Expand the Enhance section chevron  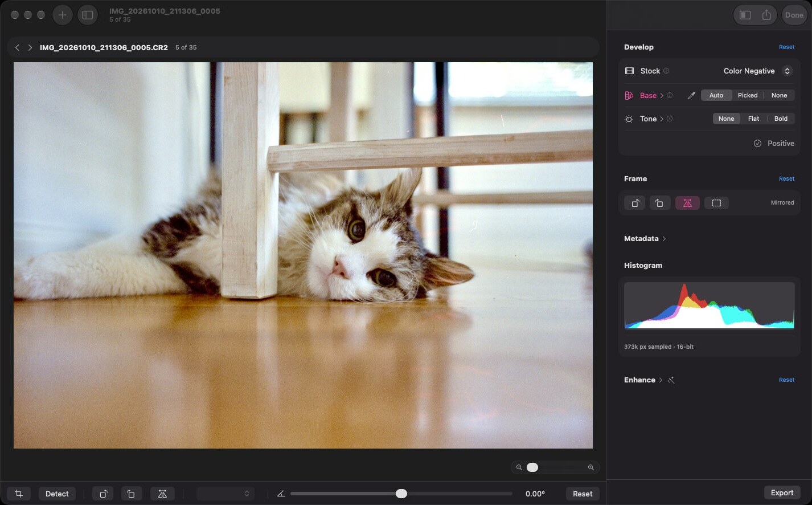click(x=661, y=380)
